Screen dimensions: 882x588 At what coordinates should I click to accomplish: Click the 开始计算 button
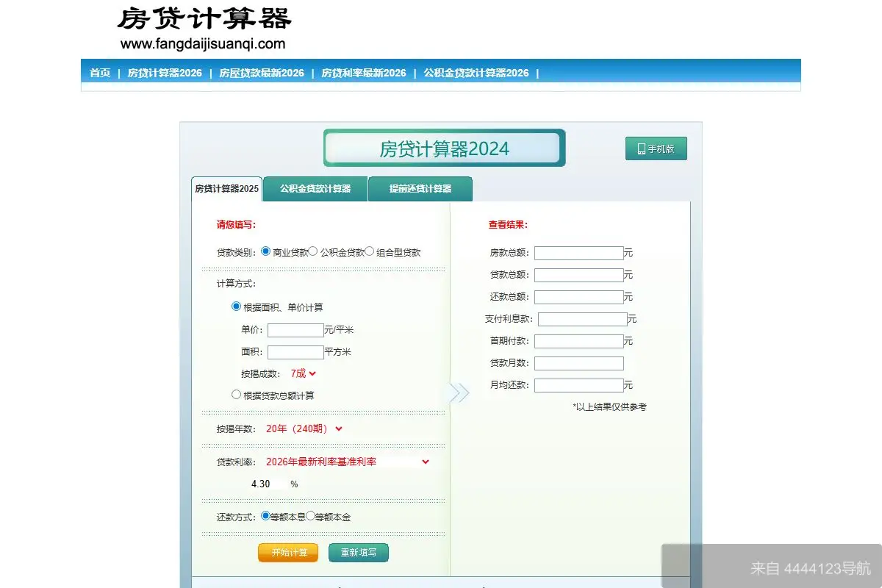287,553
